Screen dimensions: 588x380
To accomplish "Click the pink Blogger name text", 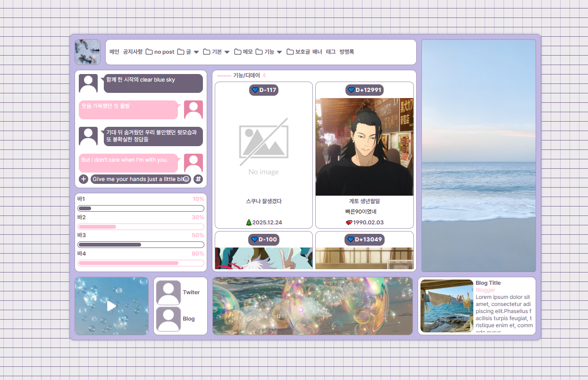I will coord(486,290).
